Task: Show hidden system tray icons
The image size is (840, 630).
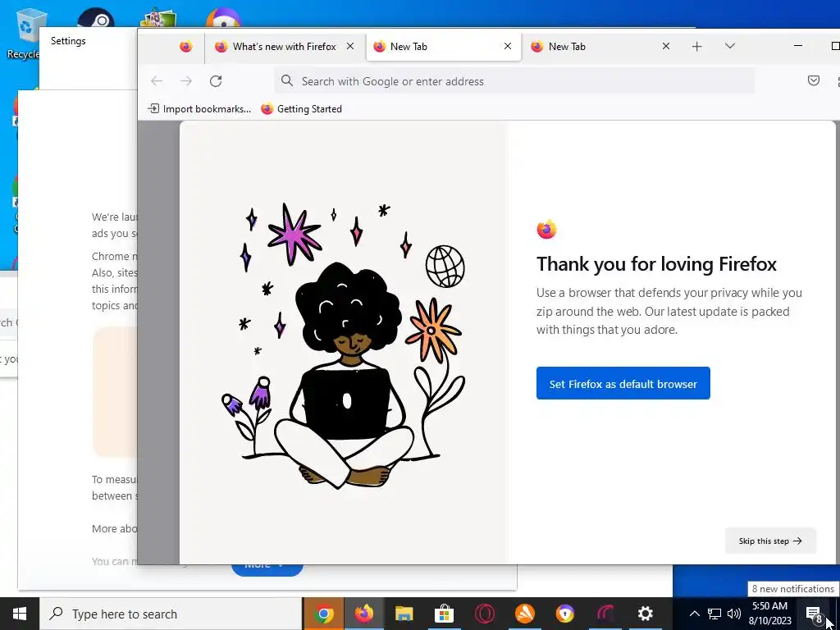Action: click(694, 614)
